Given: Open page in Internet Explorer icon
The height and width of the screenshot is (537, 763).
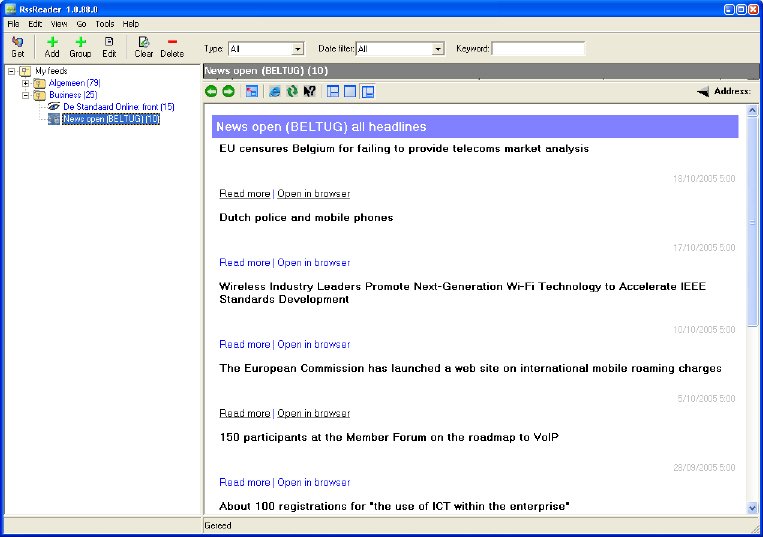Looking at the screenshot, I should tap(275, 91).
